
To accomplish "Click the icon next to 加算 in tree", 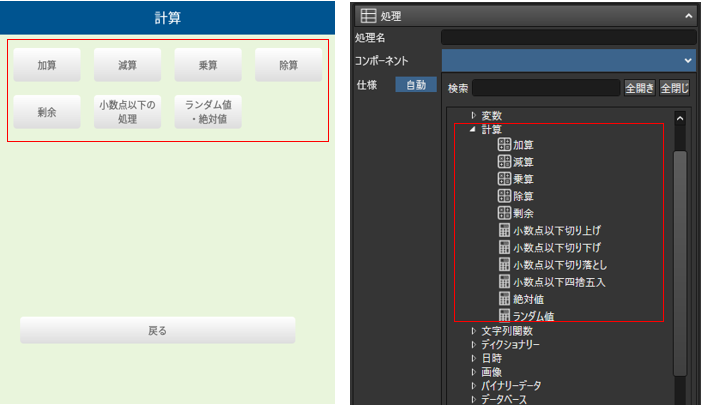I will pos(504,144).
